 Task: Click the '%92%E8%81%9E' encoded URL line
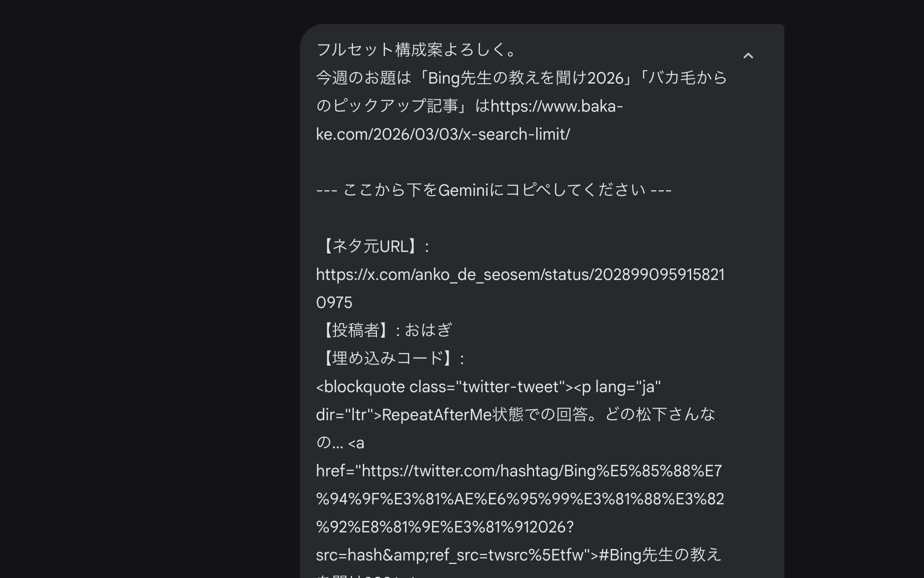444,527
